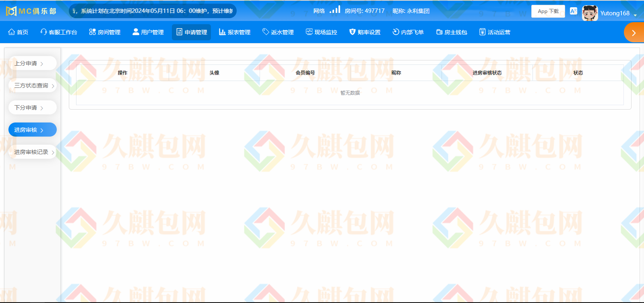
Task: Open the 房主钱包 menu item
Action: tap(452, 32)
